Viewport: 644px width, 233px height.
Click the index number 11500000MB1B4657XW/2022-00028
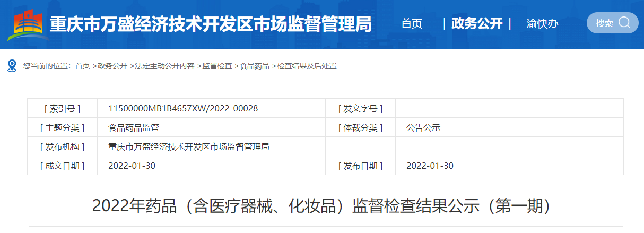pos(183,108)
